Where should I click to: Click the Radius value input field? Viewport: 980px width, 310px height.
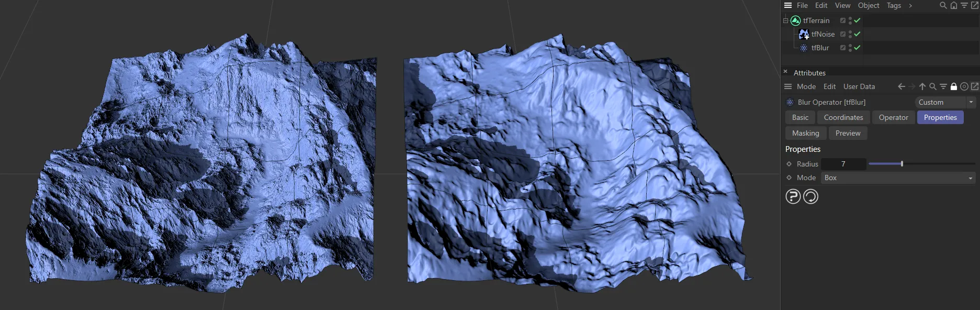click(x=843, y=164)
